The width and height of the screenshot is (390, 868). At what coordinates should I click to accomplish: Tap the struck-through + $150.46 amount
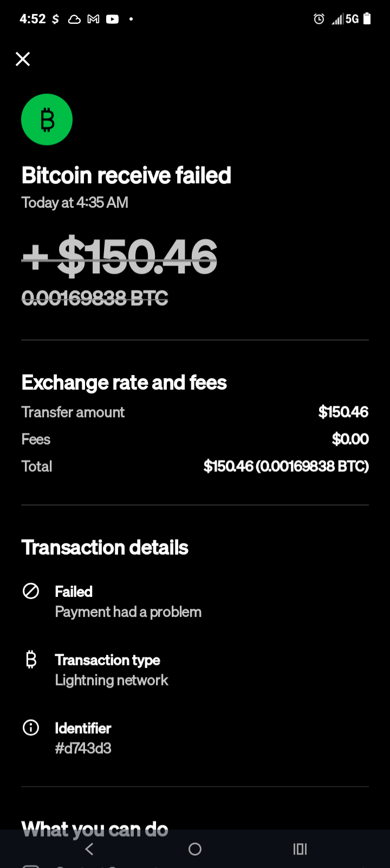120,257
